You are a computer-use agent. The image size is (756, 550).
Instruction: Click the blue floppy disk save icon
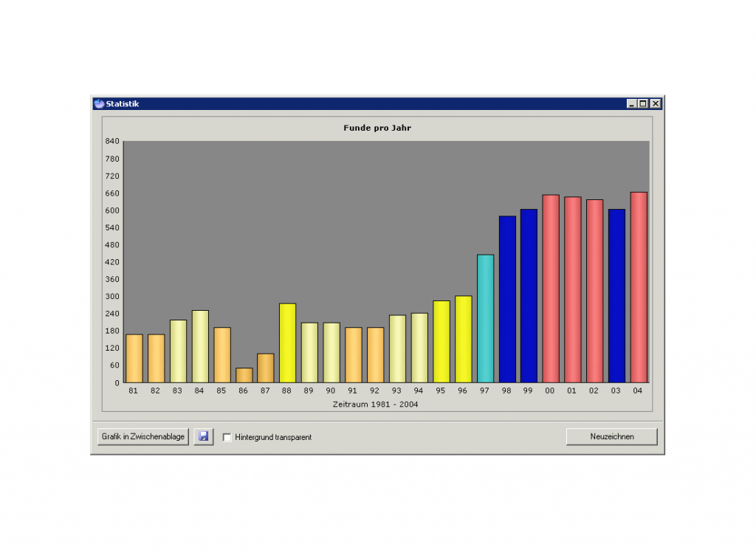point(204,436)
